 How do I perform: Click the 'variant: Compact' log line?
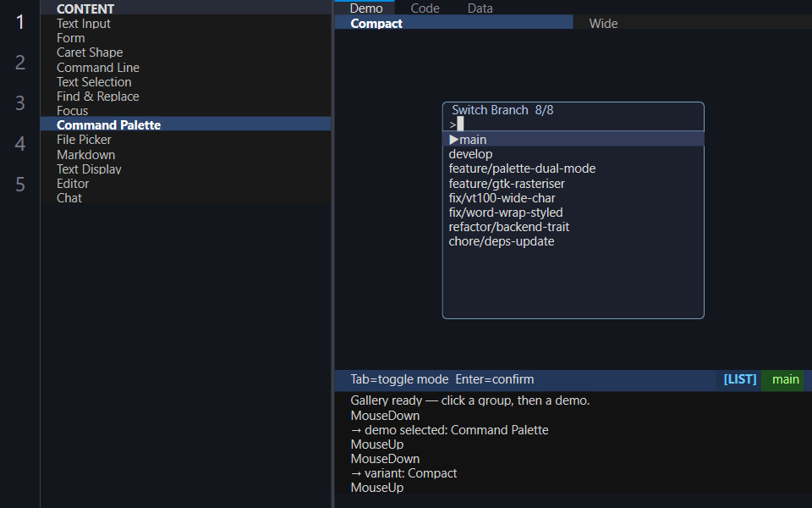pyautogui.click(x=403, y=473)
